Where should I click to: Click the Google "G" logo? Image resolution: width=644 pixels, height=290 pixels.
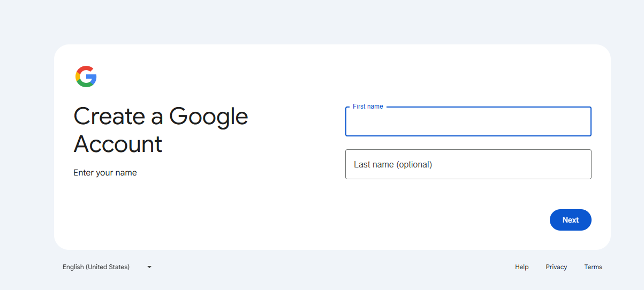coord(86,77)
